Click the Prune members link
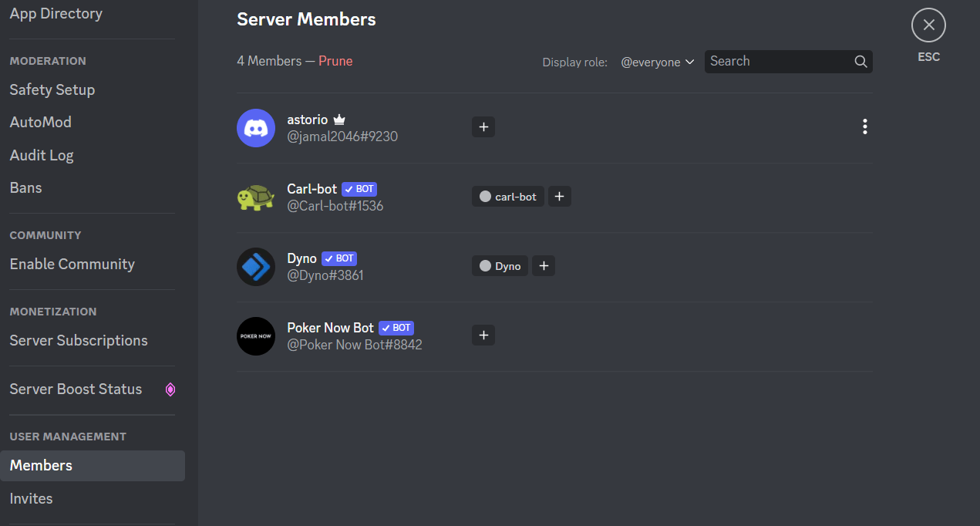The image size is (980, 526). [x=335, y=61]
